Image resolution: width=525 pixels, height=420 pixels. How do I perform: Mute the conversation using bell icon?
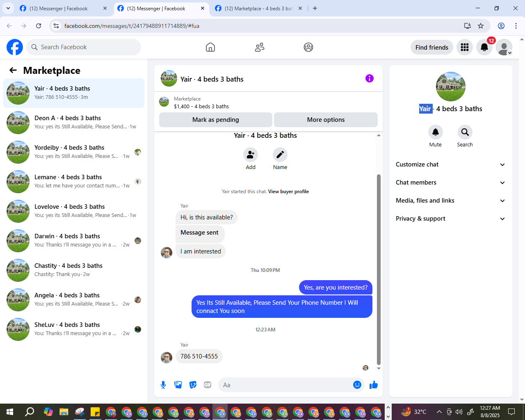tap(436, 132)
